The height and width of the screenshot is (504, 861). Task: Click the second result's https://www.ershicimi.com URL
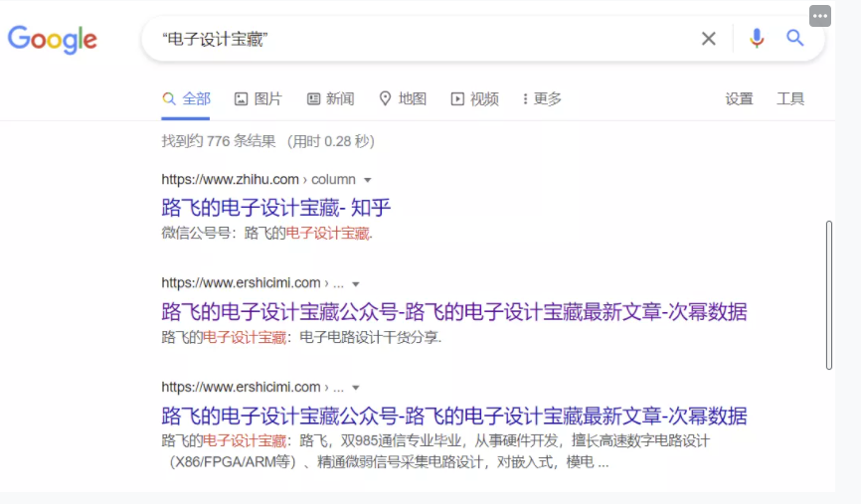coord(241,282)
